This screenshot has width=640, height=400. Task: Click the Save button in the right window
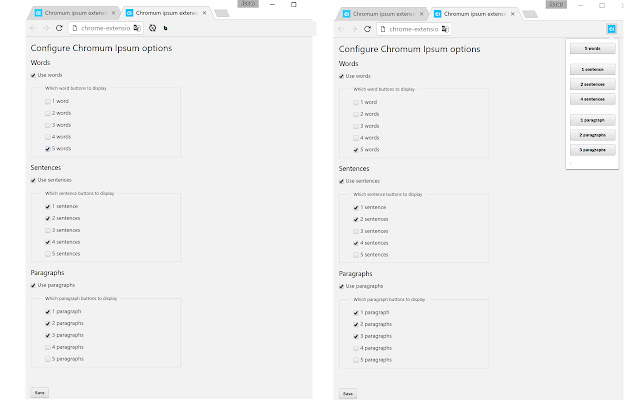coord(348,393)
